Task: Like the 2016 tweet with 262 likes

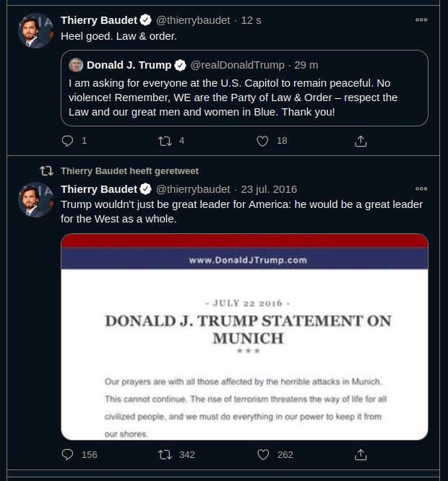Action: pos(263,454)
